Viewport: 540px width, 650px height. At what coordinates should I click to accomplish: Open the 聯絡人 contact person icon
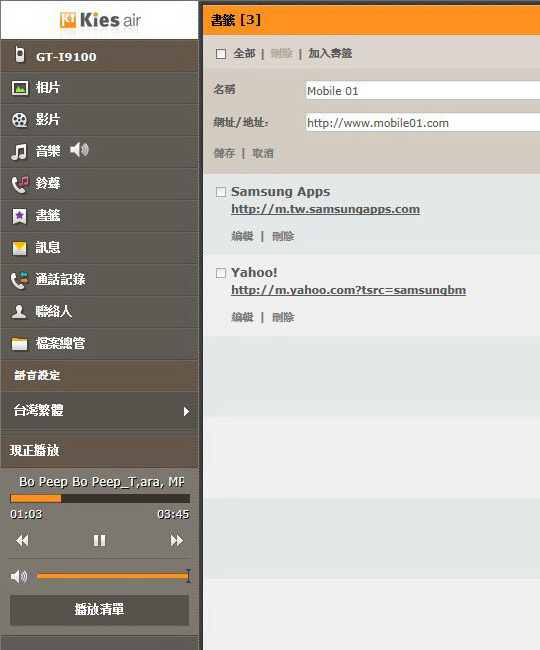[19, 311]
